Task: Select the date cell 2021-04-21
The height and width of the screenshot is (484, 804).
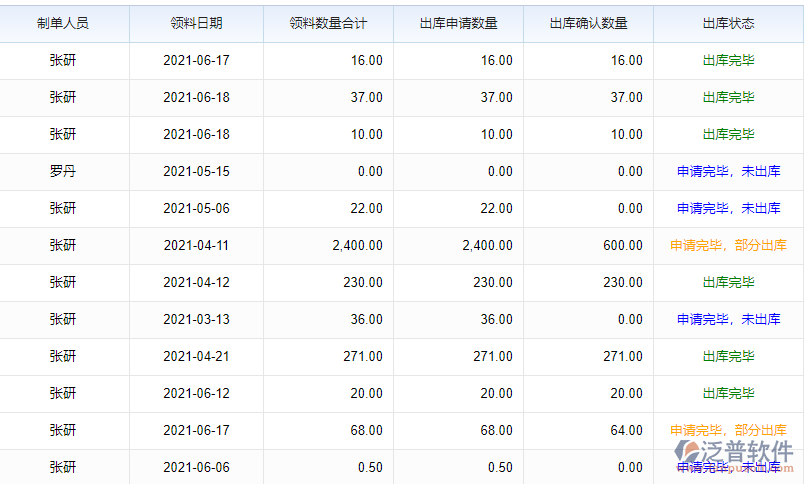Action: [x=196, y=356]
